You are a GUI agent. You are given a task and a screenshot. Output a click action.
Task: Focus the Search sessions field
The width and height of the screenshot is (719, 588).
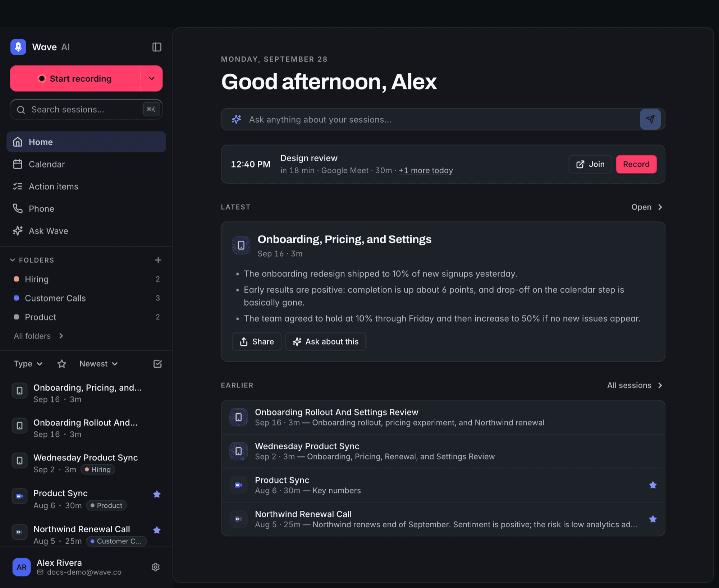pyautogui.click(x=86, y=109)
